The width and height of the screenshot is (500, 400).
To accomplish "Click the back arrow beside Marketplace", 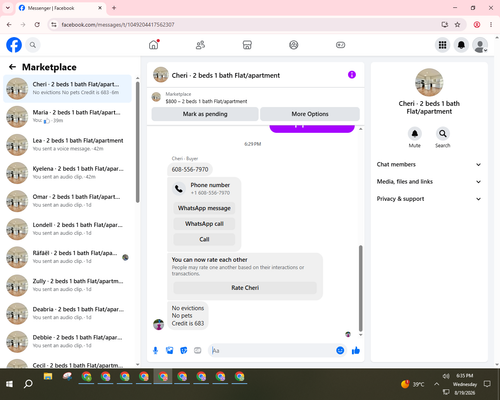I will click(13, 67).
